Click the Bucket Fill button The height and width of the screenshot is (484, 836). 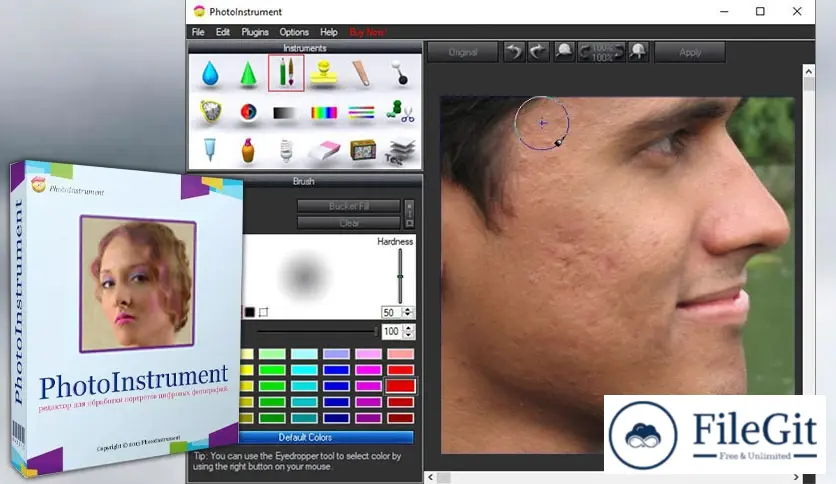pos(349,206)
